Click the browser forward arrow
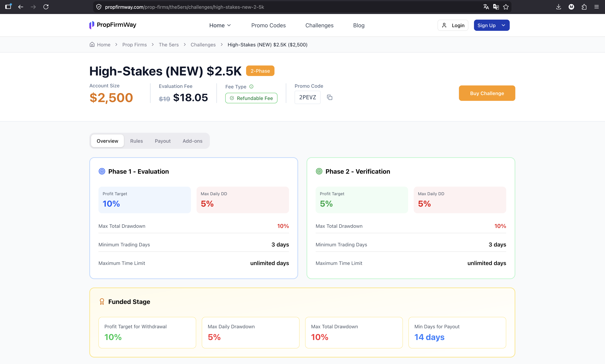The height and width of the screenshot is (364, 605). click(x=33, y=7)
